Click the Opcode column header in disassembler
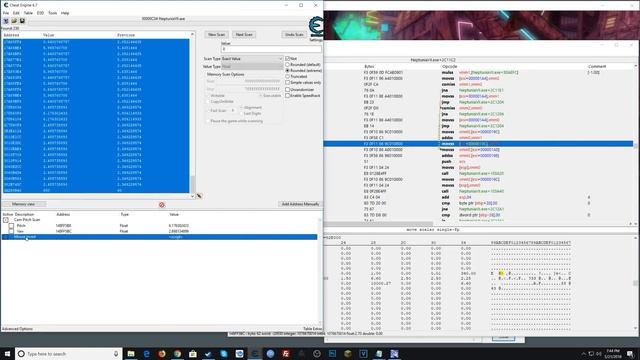 click(449, 66)
